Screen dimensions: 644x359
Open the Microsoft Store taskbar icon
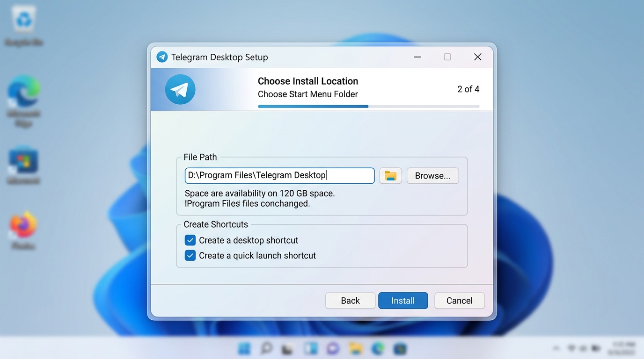(400, 349)
